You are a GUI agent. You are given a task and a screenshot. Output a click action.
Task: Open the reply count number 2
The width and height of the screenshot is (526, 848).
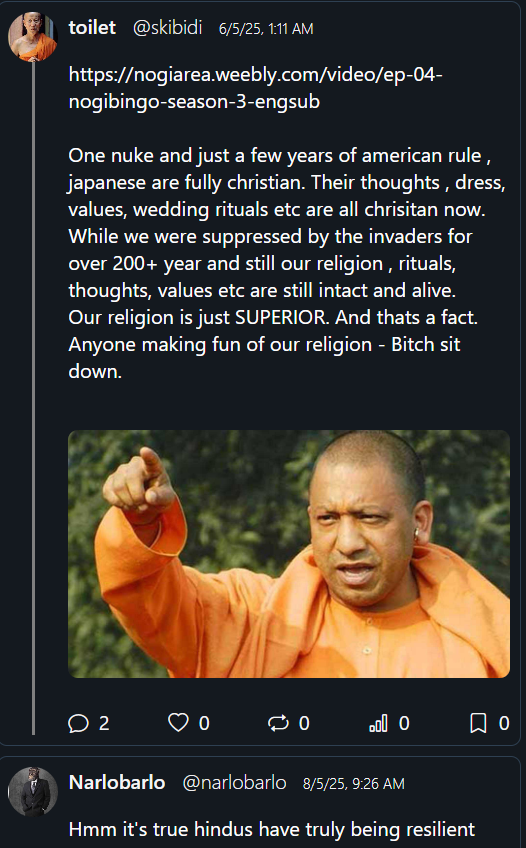[104, 723]
